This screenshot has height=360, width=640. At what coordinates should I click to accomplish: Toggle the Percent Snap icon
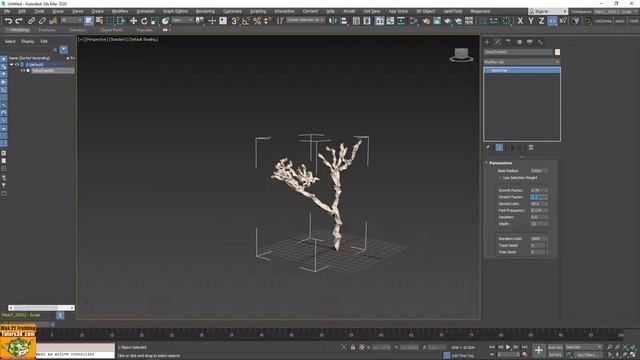257,21
